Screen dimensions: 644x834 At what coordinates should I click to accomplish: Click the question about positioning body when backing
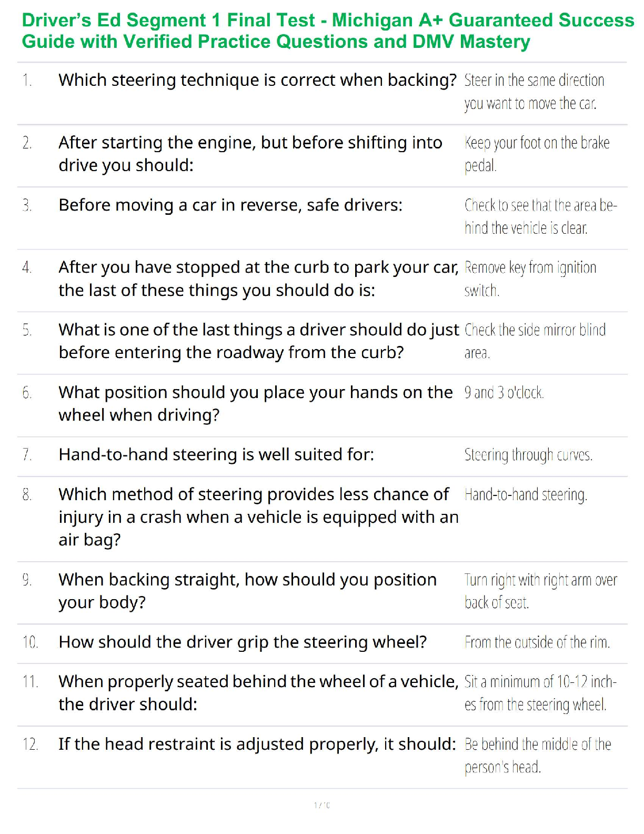[x=247, y=591]
